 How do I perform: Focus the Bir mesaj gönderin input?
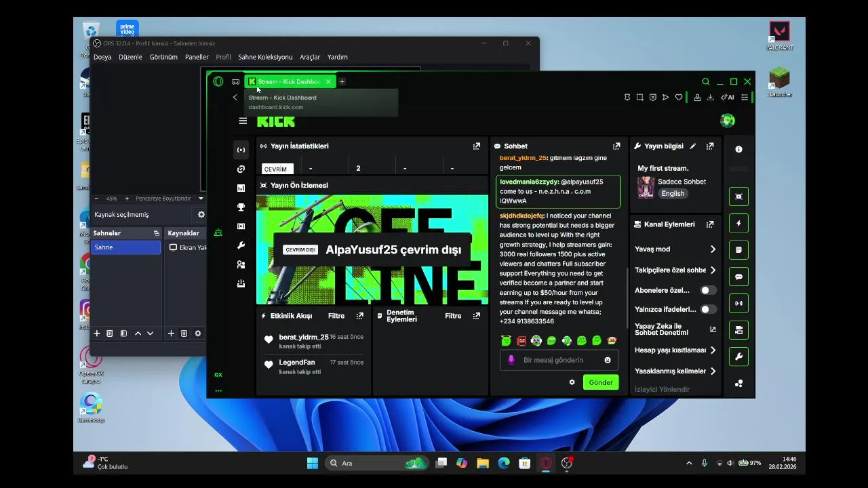click(559, 360)
